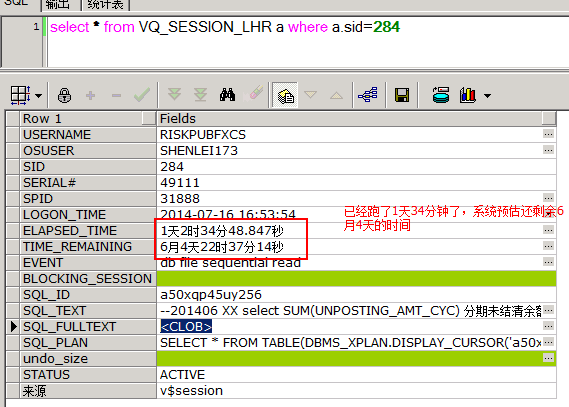Click the linked query tree icon
The image size is (569, 407).
pyautogui.click(x=368, y=95)
